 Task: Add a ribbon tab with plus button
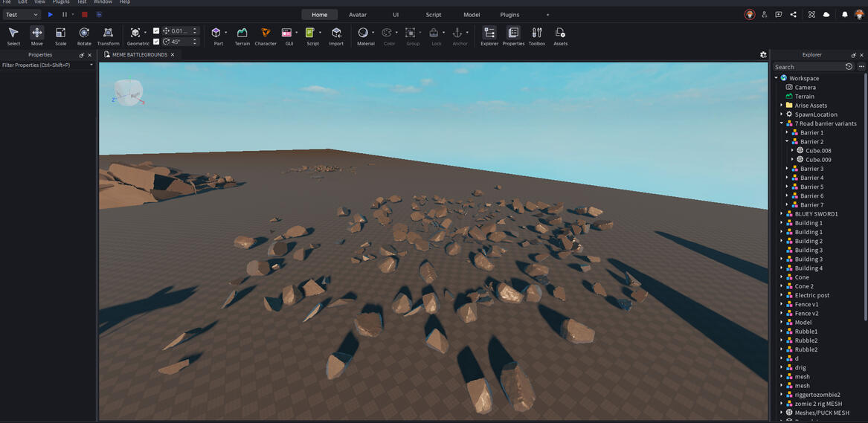tap(548, 14)
